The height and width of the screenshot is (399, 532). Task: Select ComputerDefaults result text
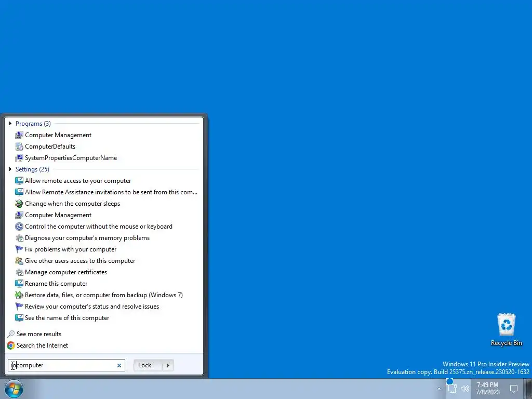coord(50,147)
